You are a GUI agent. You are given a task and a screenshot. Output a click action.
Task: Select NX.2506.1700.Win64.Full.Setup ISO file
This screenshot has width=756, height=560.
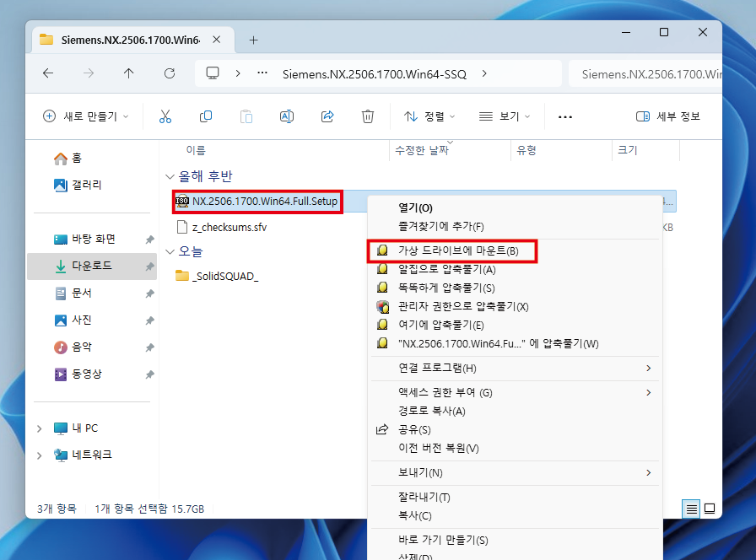point(256,202)
